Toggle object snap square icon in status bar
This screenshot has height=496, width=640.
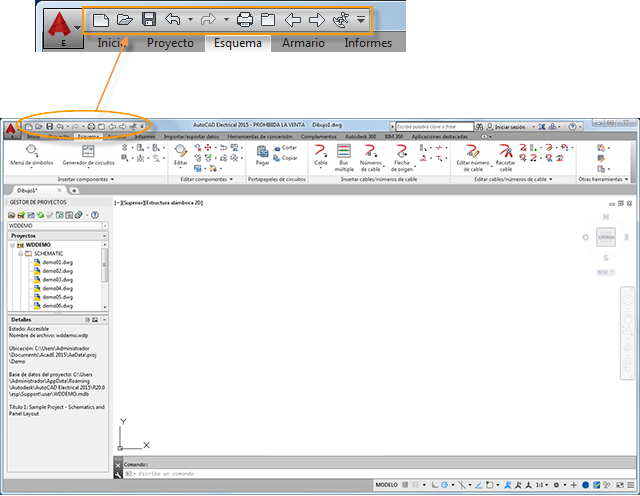[x=489, y=485]
